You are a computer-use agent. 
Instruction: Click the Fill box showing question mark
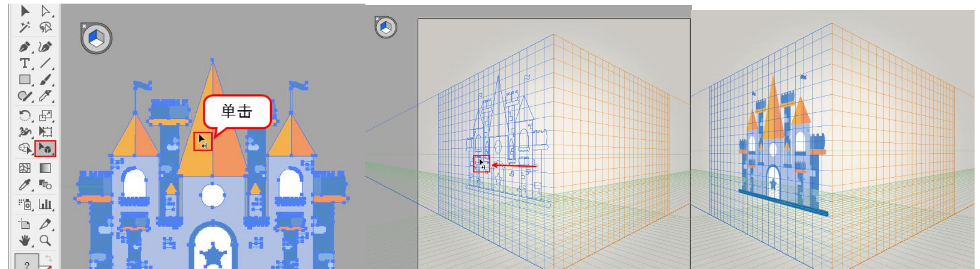click(x=26, y=262)
